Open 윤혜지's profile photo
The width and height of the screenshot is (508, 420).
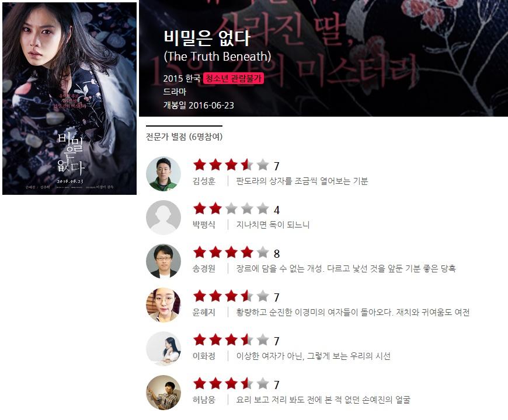click(x=163, y=305)
